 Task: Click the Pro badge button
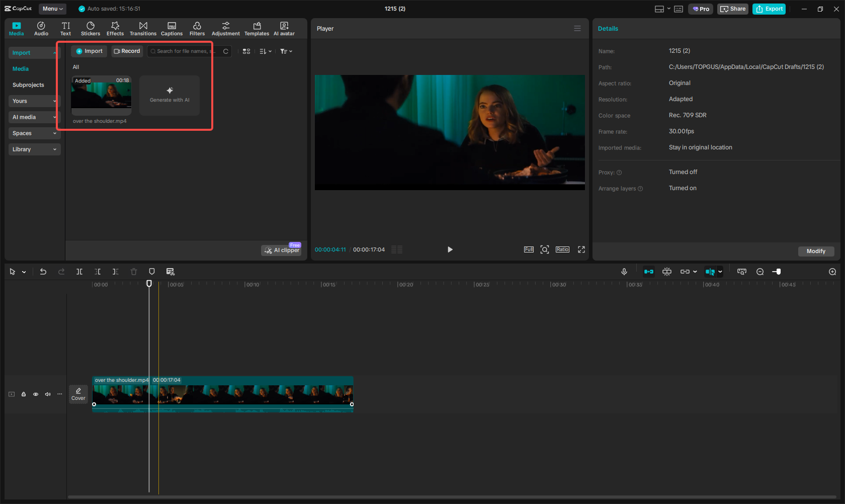pos(701,9)
